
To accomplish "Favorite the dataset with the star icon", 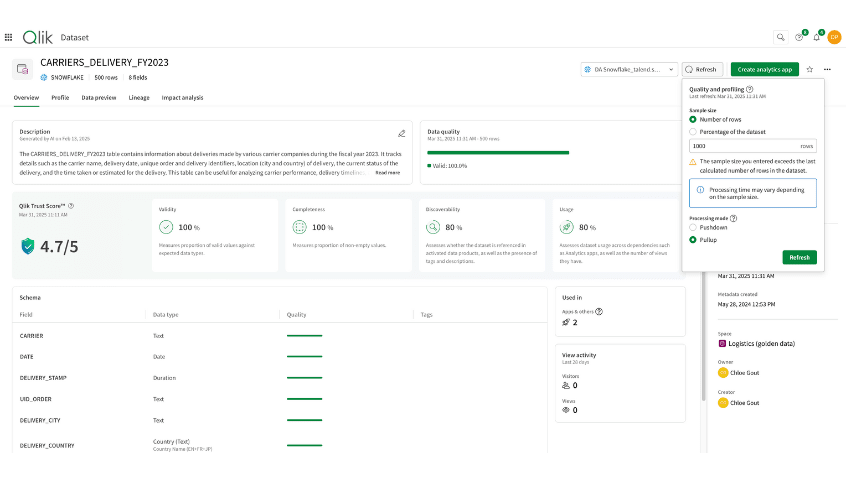I will point(809,69).
